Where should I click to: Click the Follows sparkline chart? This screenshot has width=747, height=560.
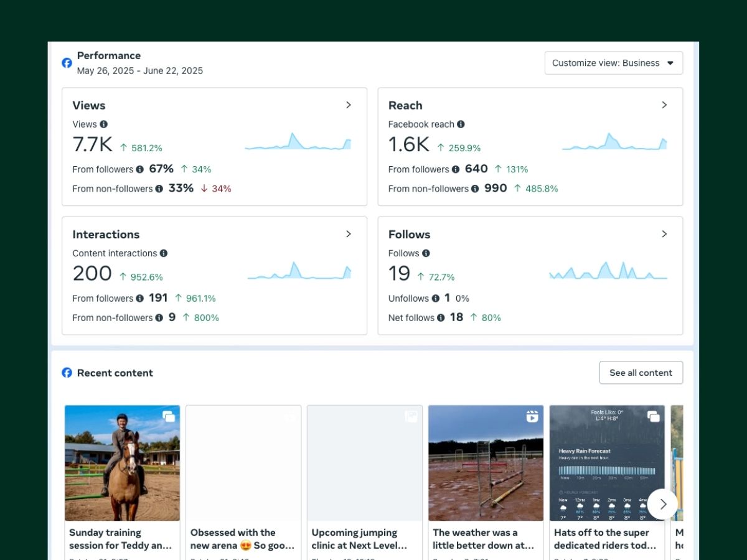click(x=608, y=271)
